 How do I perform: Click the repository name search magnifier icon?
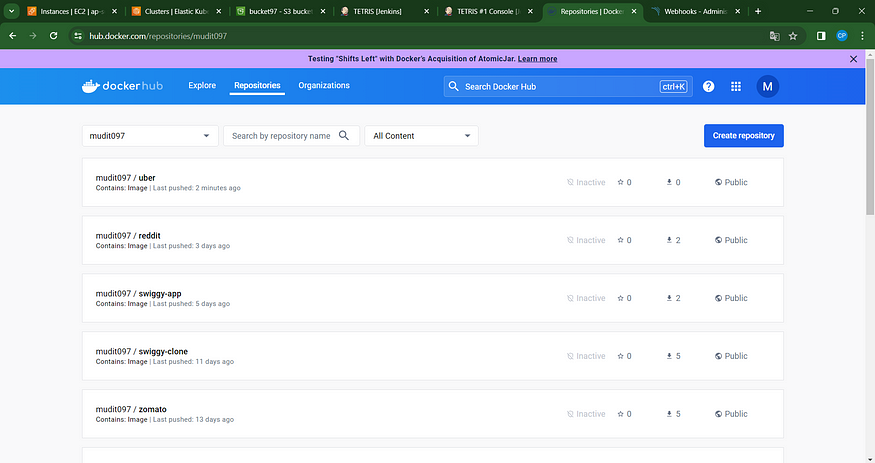344,136
